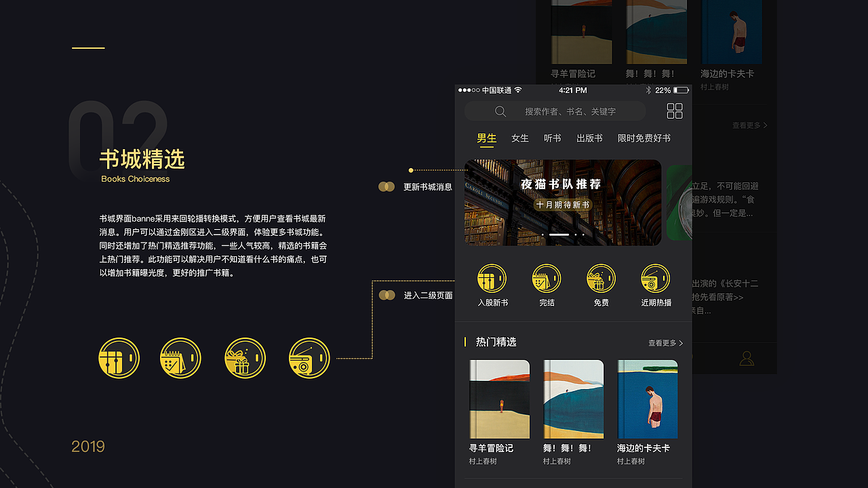868x488 pixels.
Task: Select the radio icon in the left design strip
Action: point(309,358)
